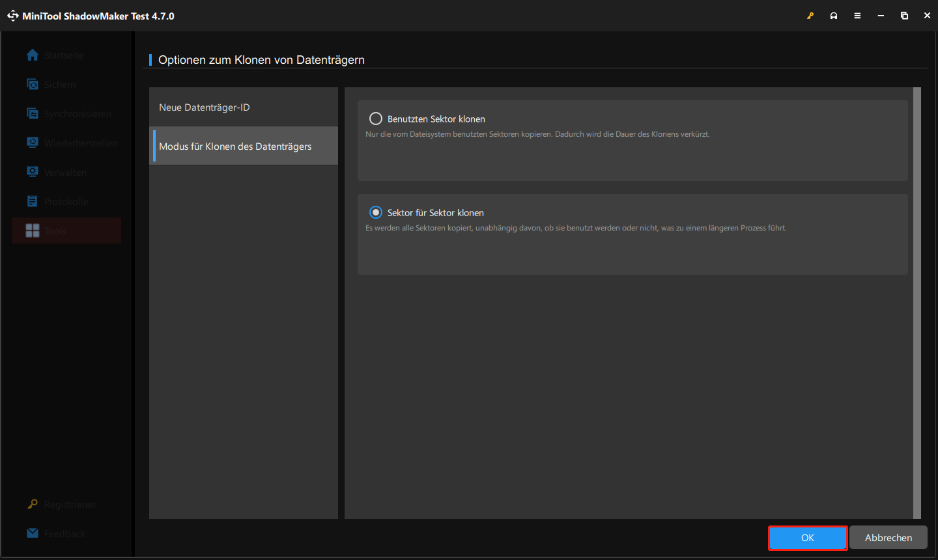The height and width of the screenshot is (560, 938).
Task: Open the Sichern backup icon in sidebar
Action: coord(33,84)
